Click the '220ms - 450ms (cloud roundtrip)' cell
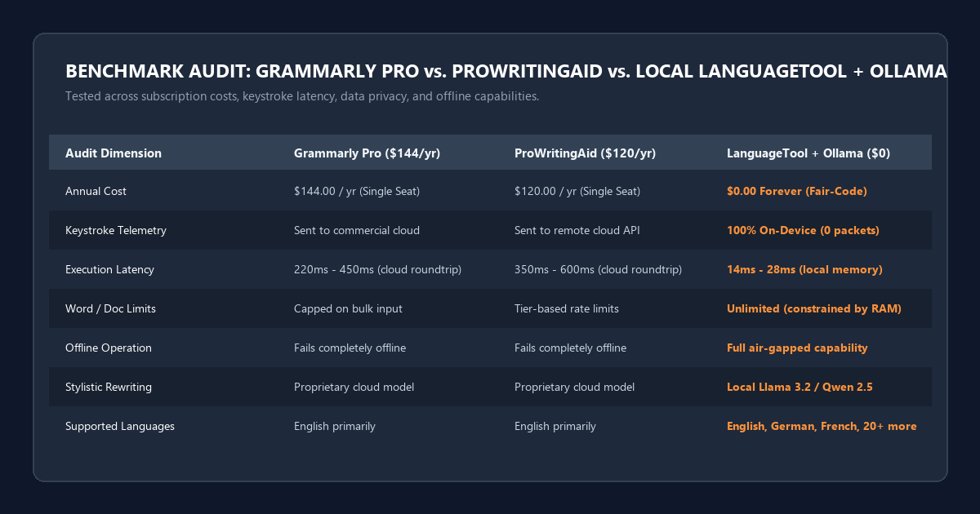Image resolution: width=980 pixels, height=514 pixels. click(x=377, y=269)
